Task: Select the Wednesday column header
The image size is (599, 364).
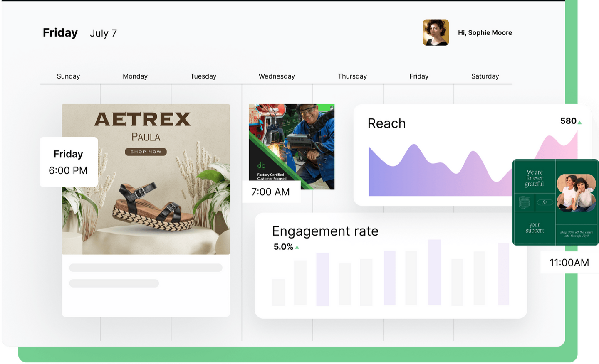Action: coord(277,76)
